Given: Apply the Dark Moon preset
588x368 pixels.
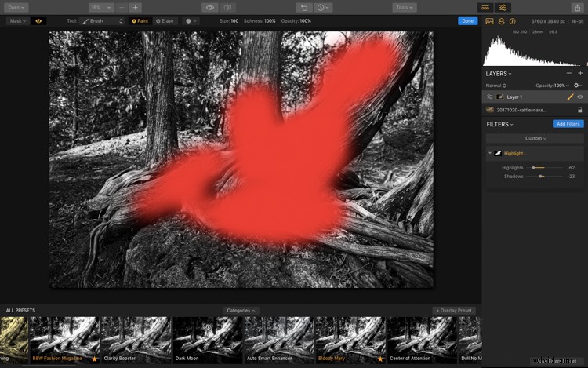Looking at the screenshot, I should (x=208, y=341).
